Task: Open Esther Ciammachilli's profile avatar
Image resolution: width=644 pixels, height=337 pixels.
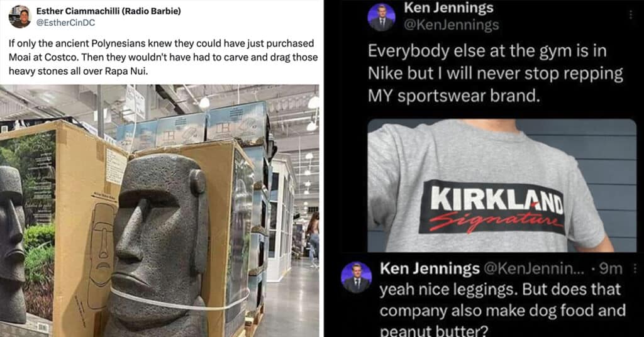Action: pos(19,17)
